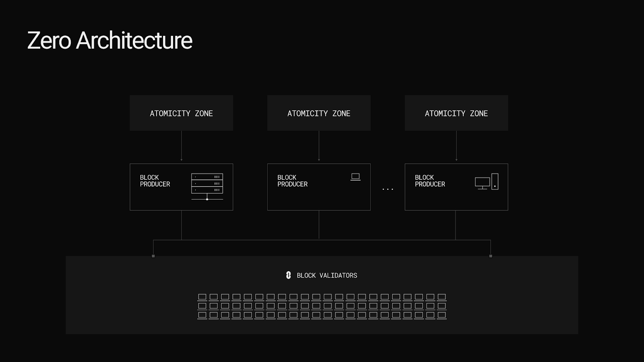Select last validator laptop icon in top row
The image size is (644, 362).
(442, 297)
